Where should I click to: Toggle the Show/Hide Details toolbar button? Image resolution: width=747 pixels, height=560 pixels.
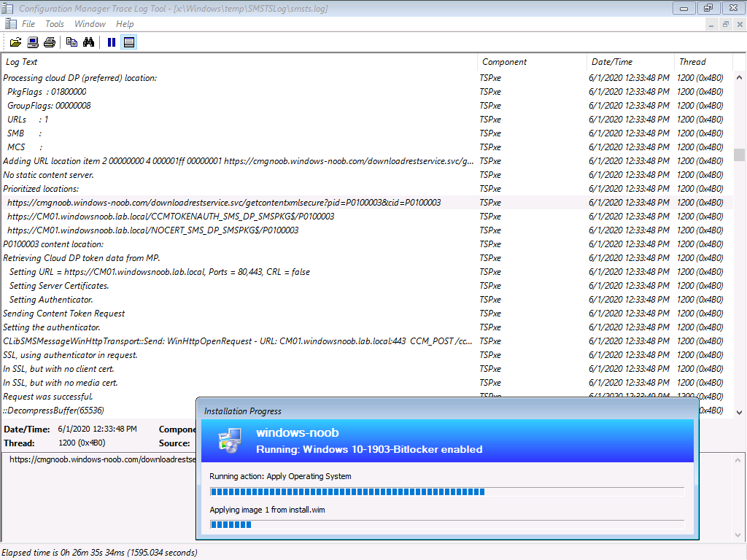click(x=128, y=42)
